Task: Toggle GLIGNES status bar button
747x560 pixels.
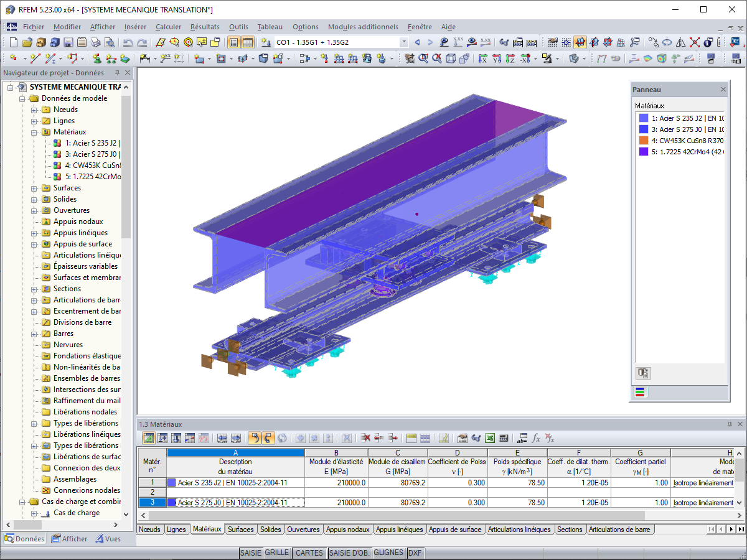Action: pos(389,553)
